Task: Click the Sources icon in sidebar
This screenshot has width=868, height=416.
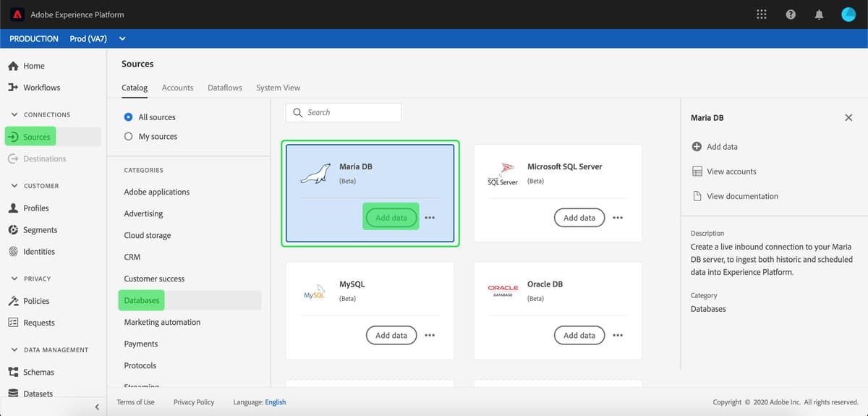Action: (13, 137)
